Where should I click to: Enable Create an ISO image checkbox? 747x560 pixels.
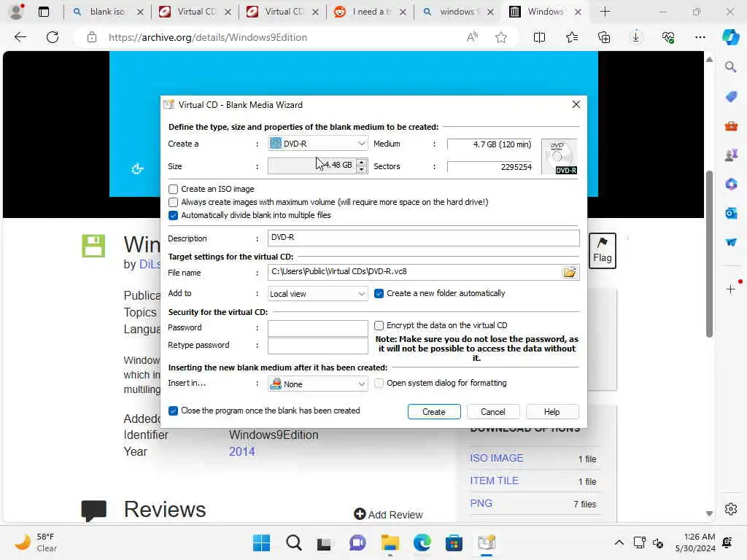point(173,189)
